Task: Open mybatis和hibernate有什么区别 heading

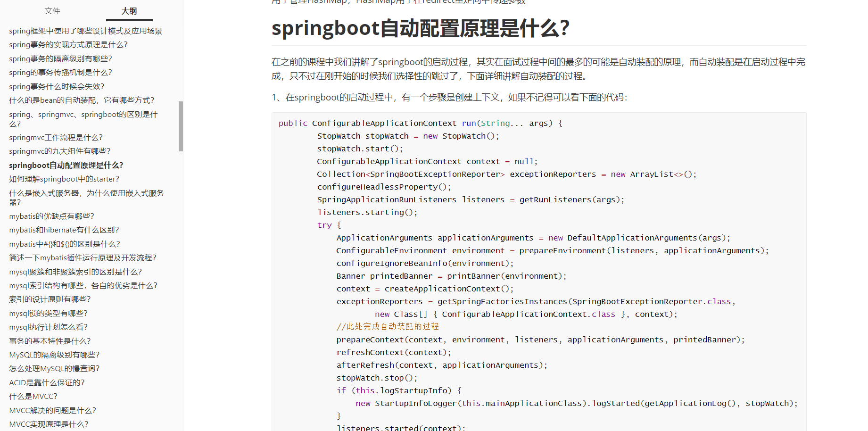Action: point(64,230)
